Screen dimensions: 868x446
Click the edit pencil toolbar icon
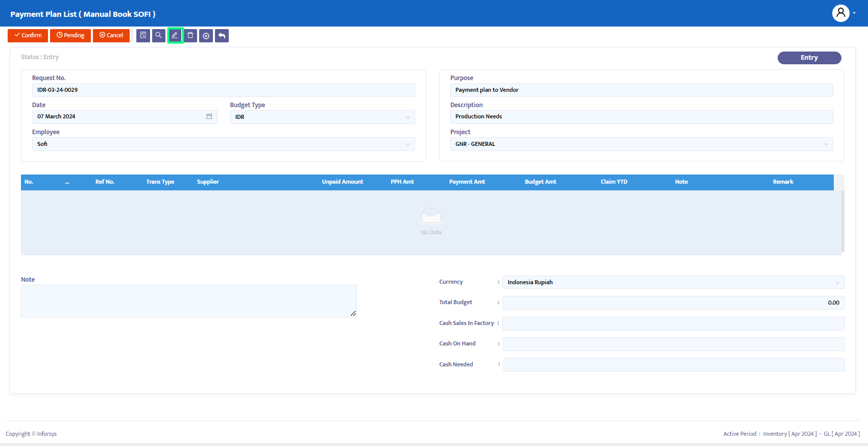175,36
